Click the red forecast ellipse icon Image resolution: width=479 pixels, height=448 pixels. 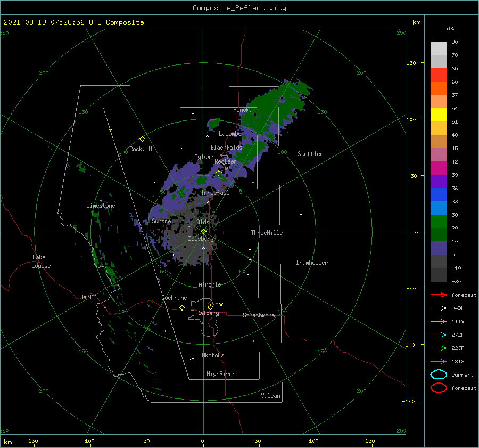pyautogui.click(x=439, y=388)
